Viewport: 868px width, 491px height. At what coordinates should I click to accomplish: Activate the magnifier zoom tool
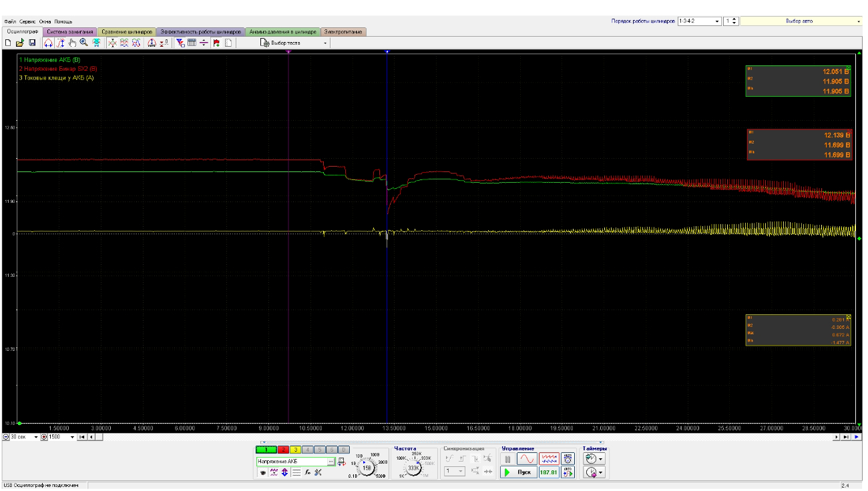point(84,43)
